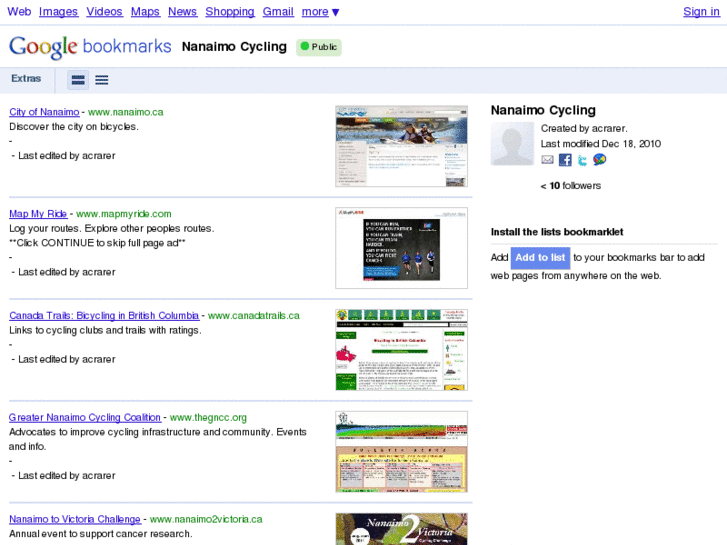
Task: Click the www.nanaimo2victoria.ca URL text
Action: (x=206, y=519)
